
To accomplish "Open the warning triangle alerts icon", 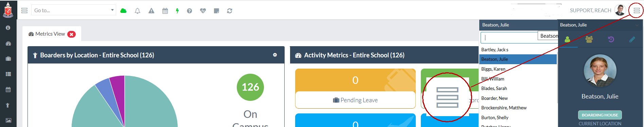I will pos(151,11).
